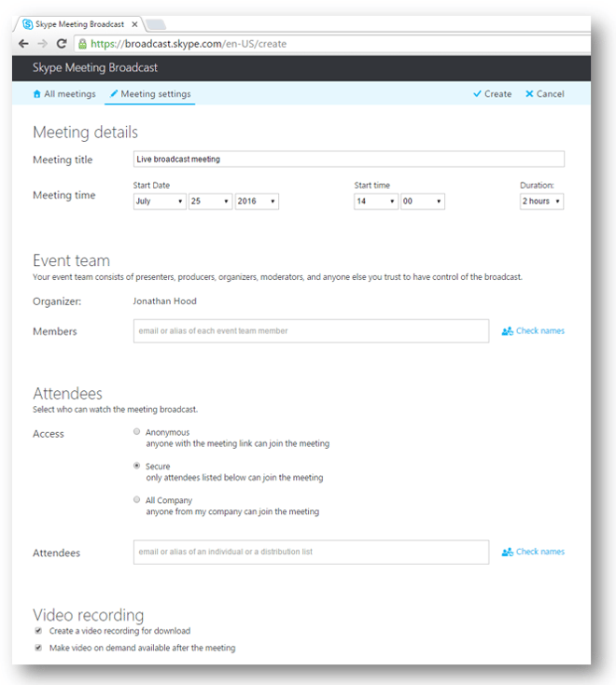Click the Event team heading
This screenshot has width=616, height=685.
click(x=71, y=260)
